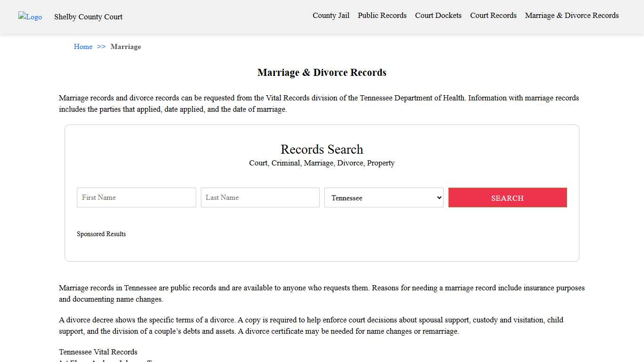Click the Marriage breadcrumb label
The height and width of the screenshot is (362, 644).
point(125,46)
